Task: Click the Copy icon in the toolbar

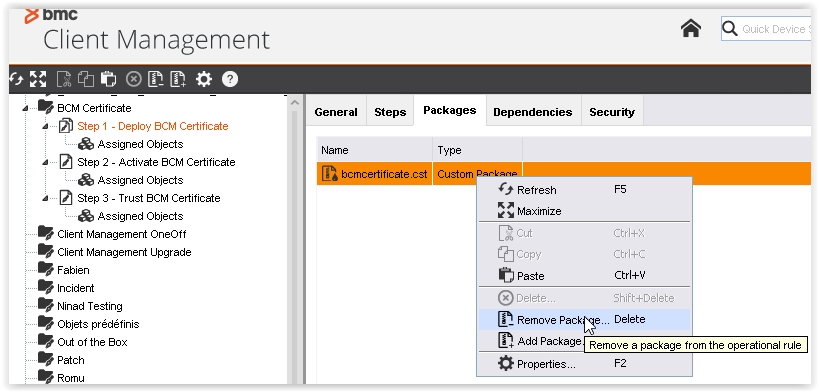Action: [x=86, y=79]
